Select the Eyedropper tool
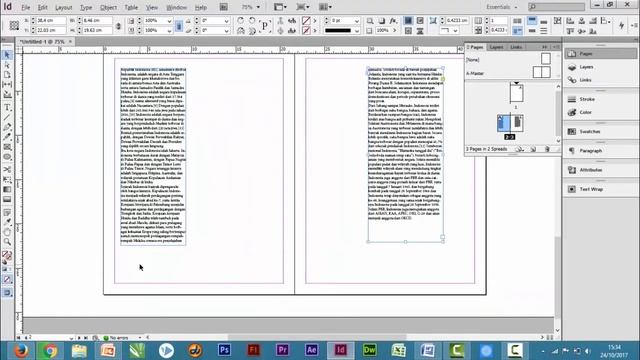This screenshot has width=640, height=360. [x=7, y=222]
